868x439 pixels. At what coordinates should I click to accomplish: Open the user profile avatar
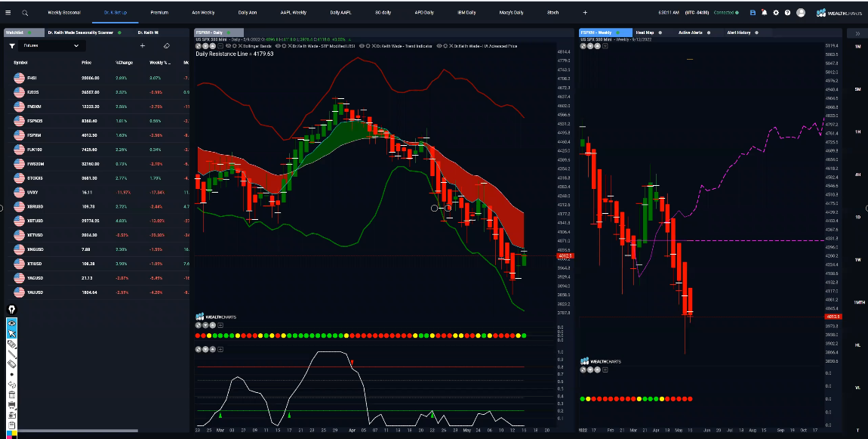(x=801, y=13)
